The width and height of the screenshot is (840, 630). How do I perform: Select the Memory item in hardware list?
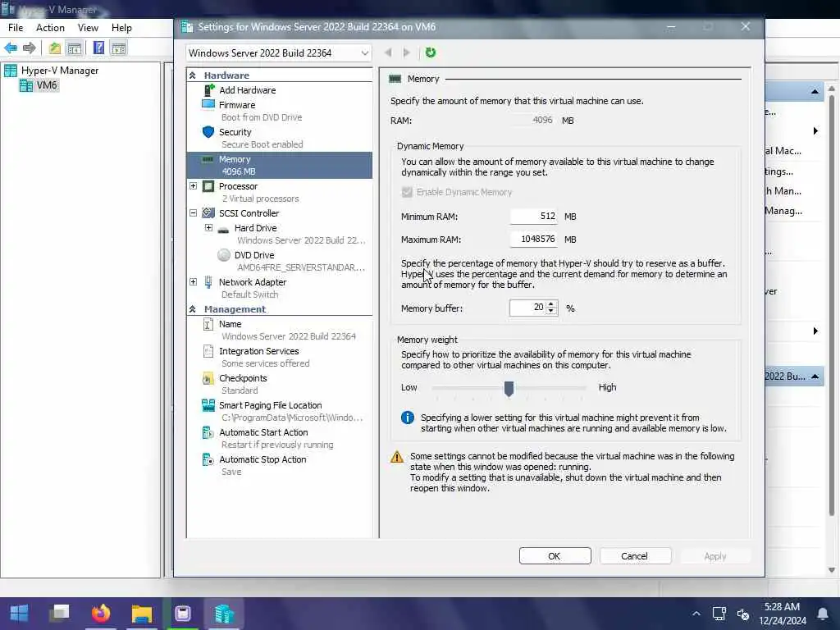279,165
